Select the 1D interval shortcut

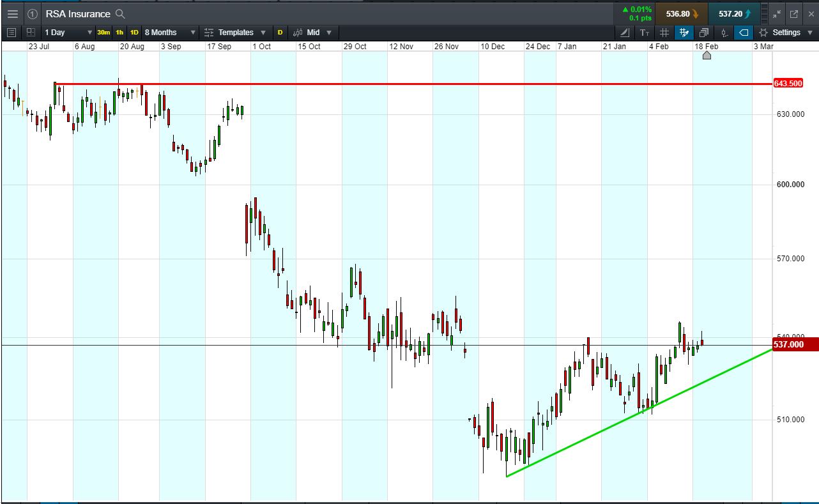tap(134, 32)
